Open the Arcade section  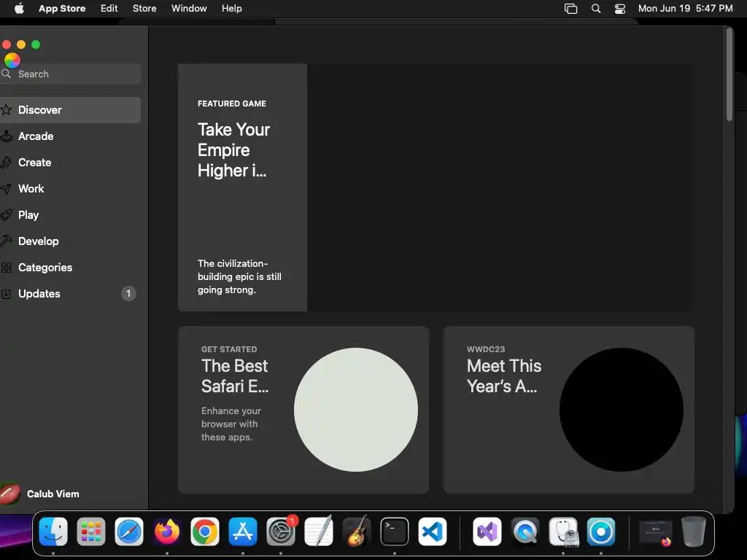[70, 136]
